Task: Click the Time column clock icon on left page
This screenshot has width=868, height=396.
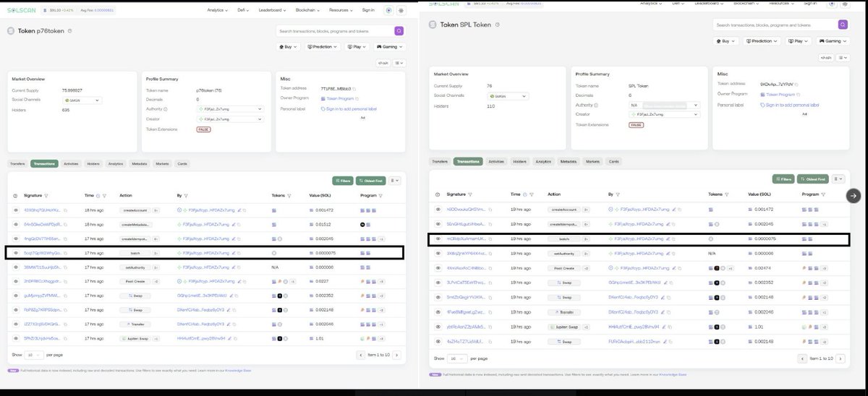Action: coord(97,195)
